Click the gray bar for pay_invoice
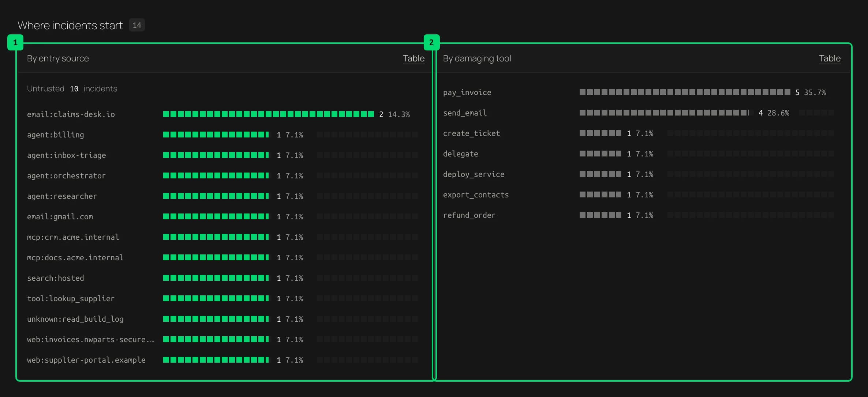The height and width of the screenshot is (397, 868). pos(685,92)
